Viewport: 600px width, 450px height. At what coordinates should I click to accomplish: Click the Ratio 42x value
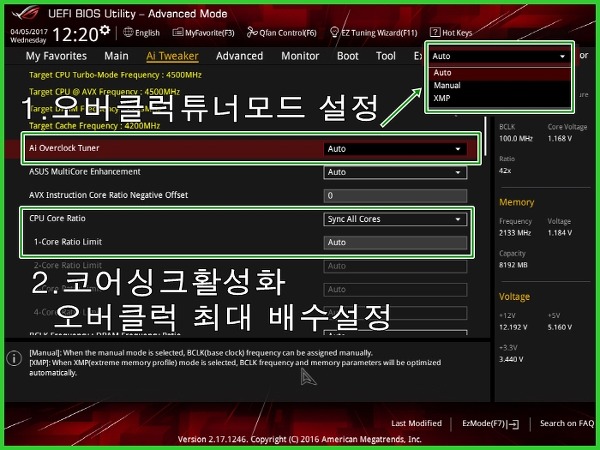(505, 171)
